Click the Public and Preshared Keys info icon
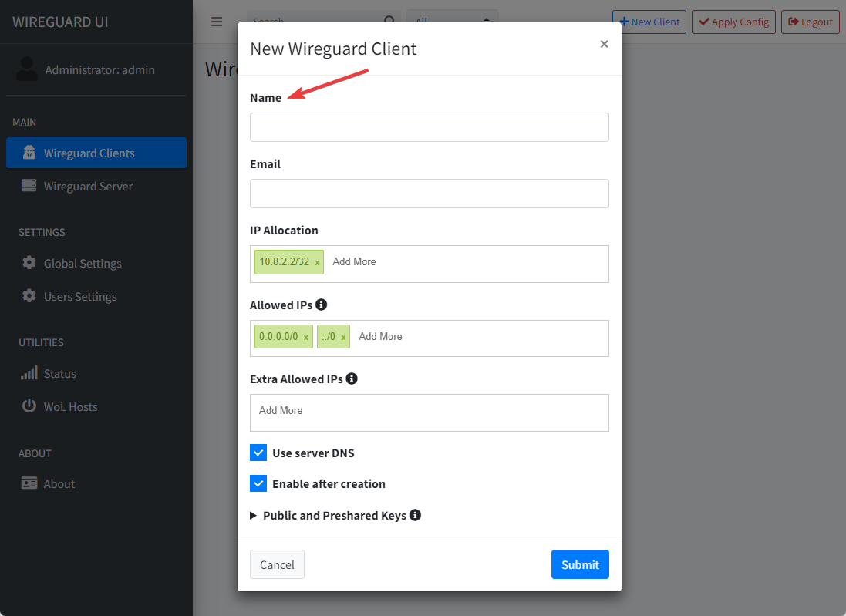 pos(415,515)
